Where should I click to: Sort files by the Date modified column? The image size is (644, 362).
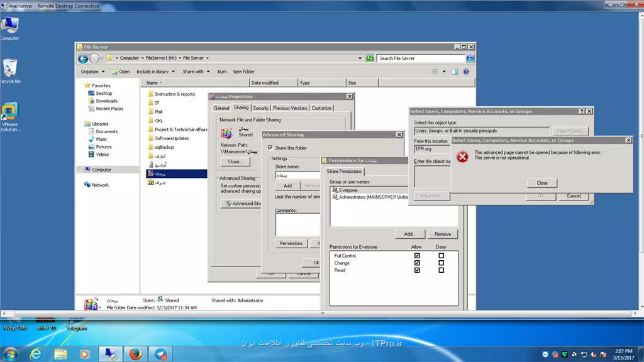tap(273, 82)
